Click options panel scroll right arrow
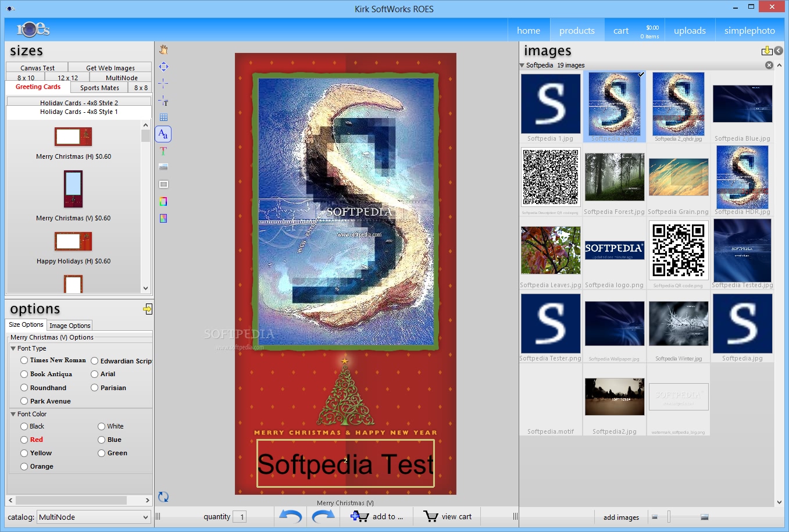The image size is (789, 532). tap(147, 500)
